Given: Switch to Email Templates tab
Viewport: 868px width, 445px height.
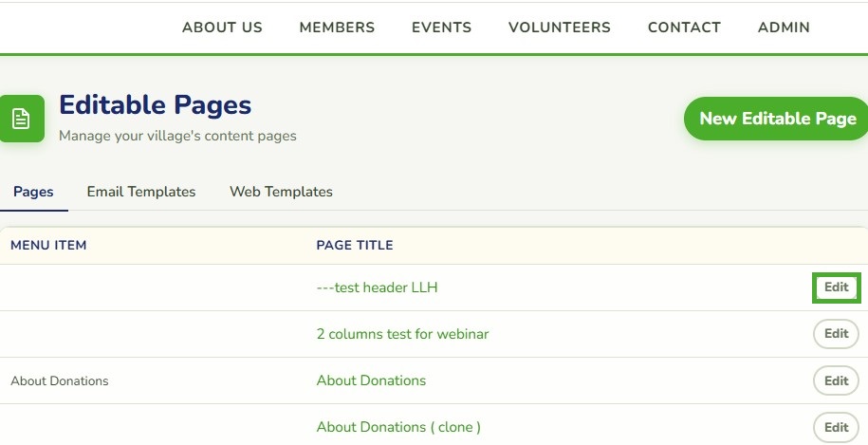Looking at the screenshot, I should [141, 192].
